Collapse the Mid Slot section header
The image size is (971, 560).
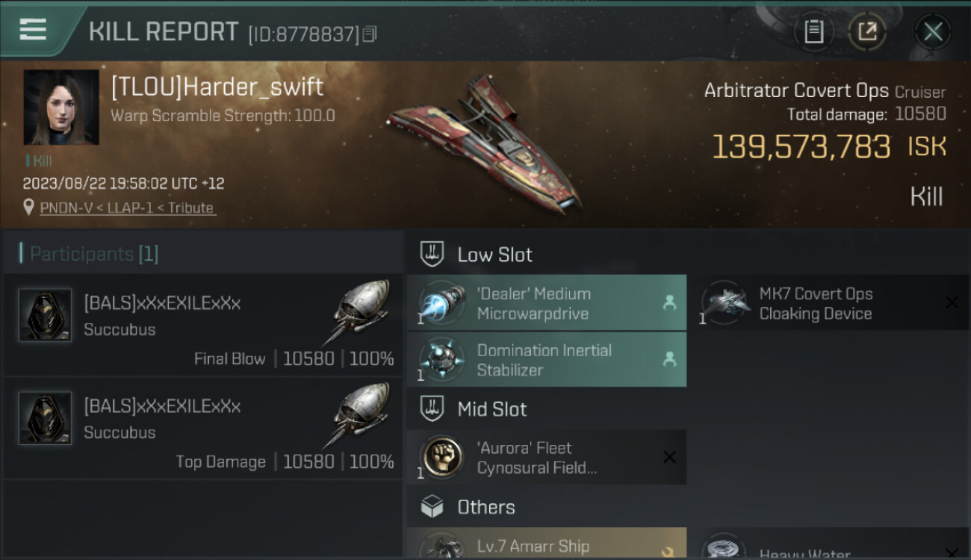click(x=491, y=409)
